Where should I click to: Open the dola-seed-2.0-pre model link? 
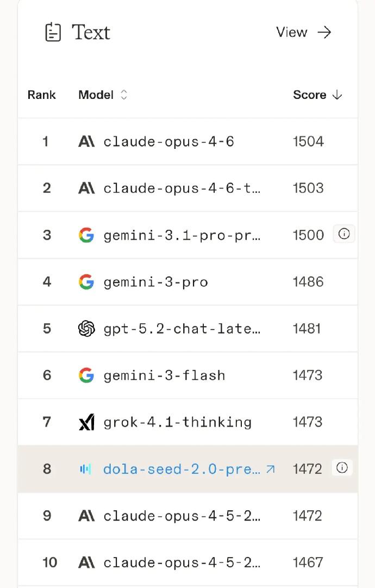coord(182,469)
